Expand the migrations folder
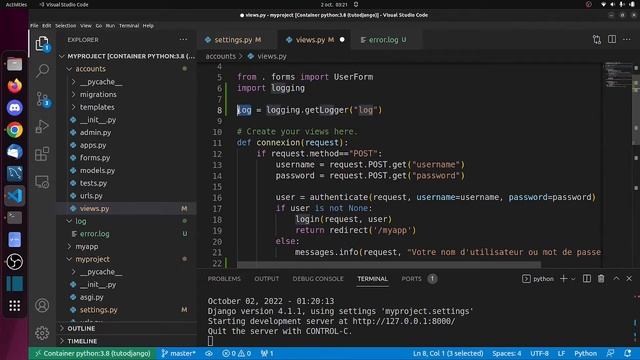This screenshot has width=640, height=360. (73, 94)
